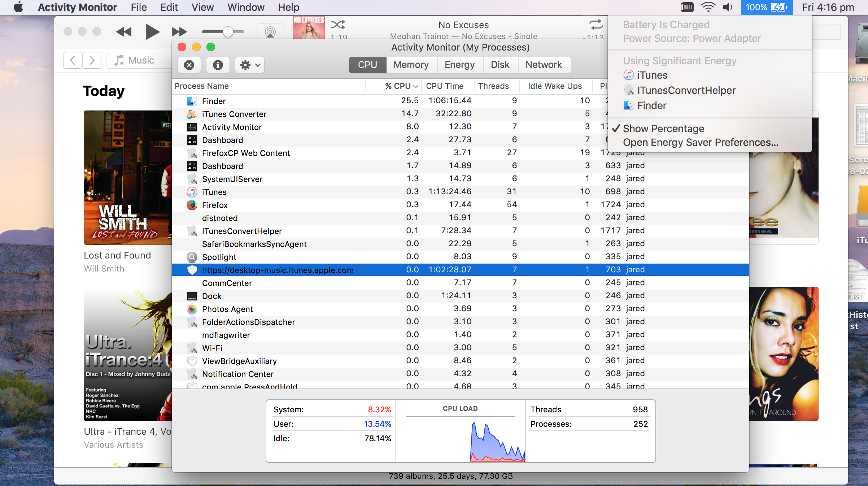Switch to the Disk tab
Image resolution: width=868 pixels, height=486 pixels.
(x=500, y=65)
